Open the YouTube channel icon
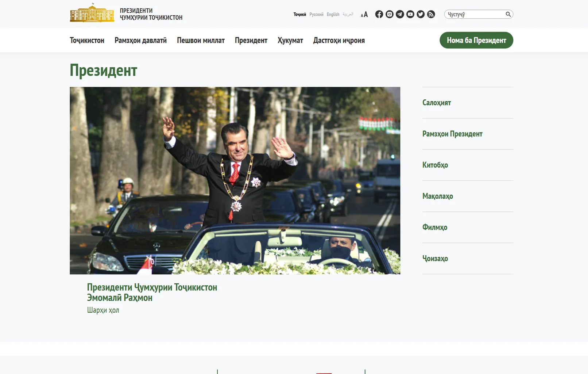 point(410,14)
